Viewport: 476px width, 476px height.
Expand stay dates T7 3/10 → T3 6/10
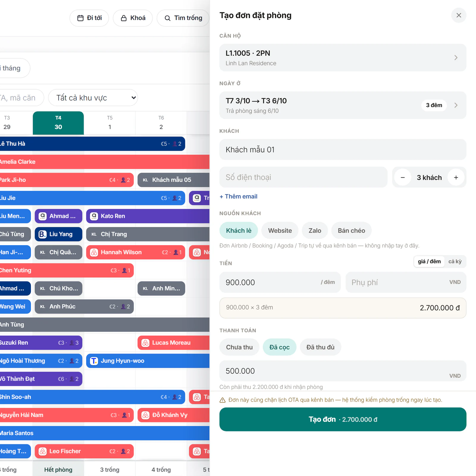pyautogui.click(x=343, y=105)
